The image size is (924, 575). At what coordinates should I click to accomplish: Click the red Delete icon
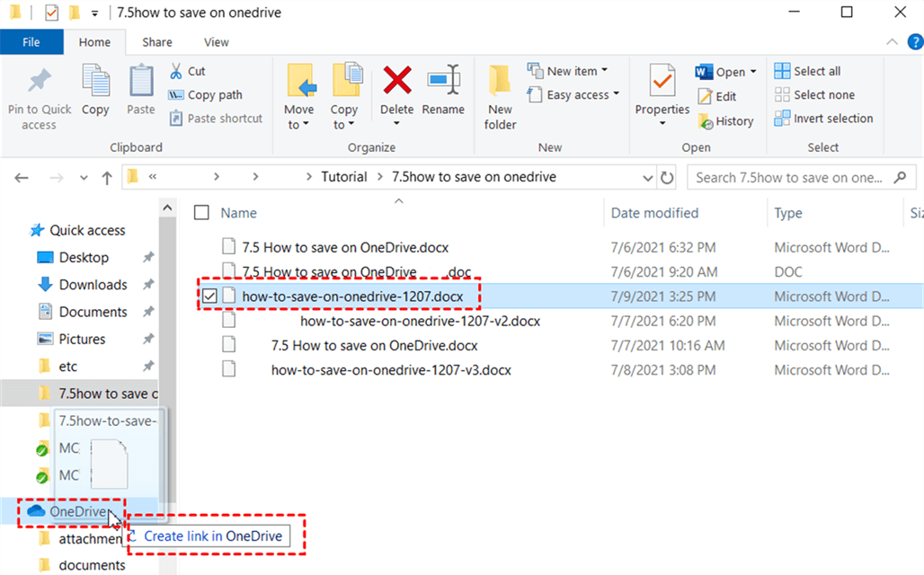(x=397, y=80)
